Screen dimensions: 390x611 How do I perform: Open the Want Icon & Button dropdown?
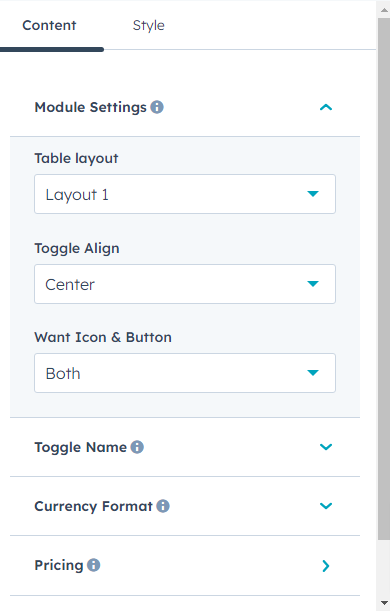coord(185,373)
